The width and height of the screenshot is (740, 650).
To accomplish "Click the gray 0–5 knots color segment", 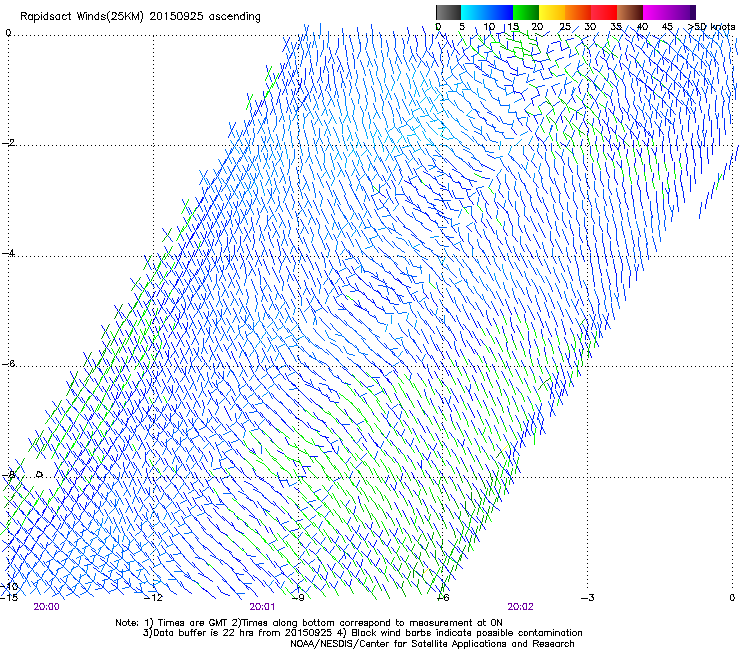I will [448, 12].
